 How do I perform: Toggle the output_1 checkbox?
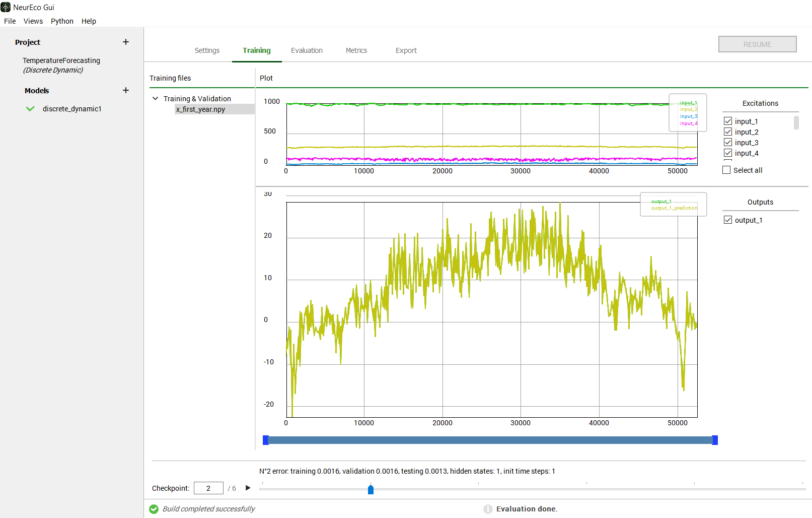pyautogui.click(x=728, y=220)
